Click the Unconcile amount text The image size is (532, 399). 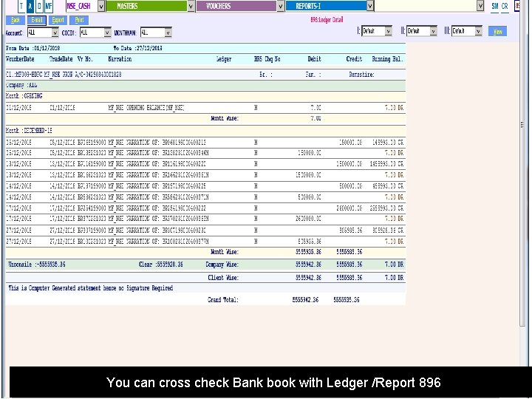[x=37, y=265]
